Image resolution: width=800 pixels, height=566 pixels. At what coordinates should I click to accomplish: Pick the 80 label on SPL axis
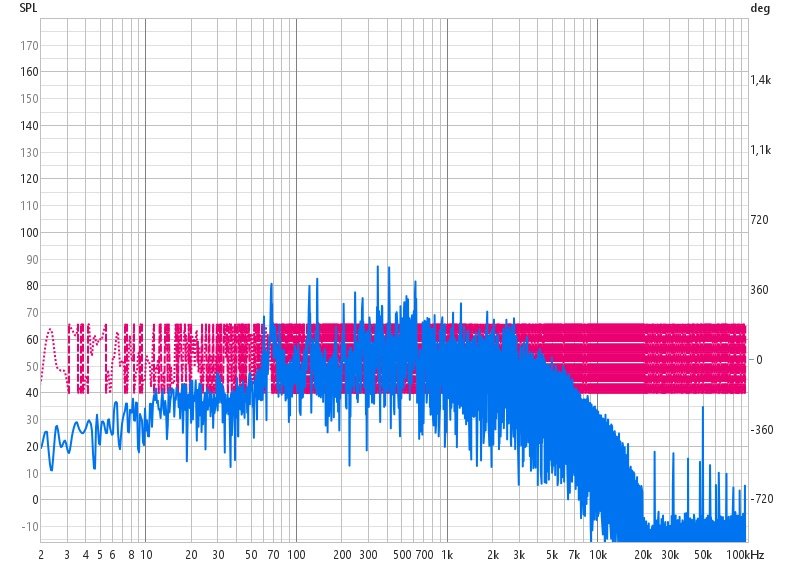32,286
